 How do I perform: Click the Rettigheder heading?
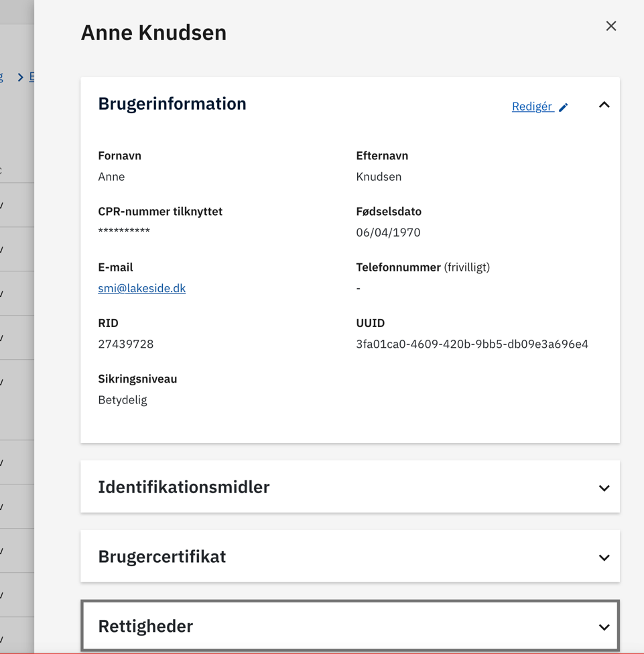[145, 627]
